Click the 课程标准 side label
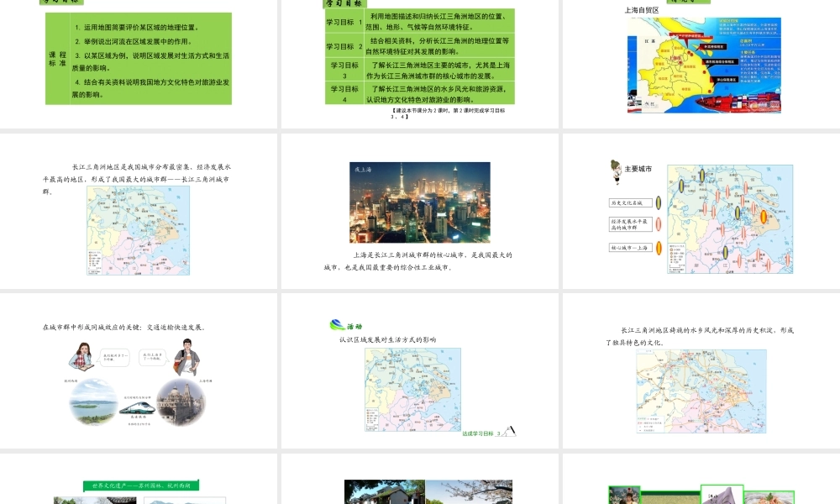The image size is (840, 504). click(x=57, y=59)
